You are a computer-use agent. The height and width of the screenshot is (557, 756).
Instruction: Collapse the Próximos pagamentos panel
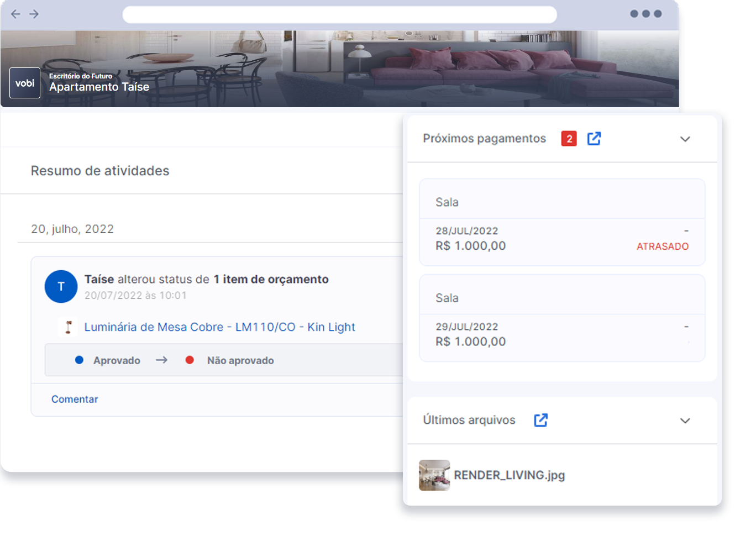pos(685,139)
